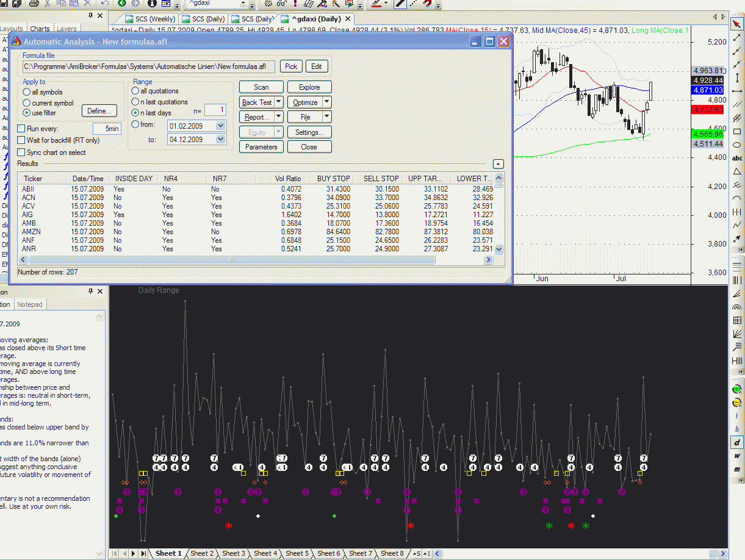
Task: Enable 'Run every' checkbox
Action: point(21,129)
